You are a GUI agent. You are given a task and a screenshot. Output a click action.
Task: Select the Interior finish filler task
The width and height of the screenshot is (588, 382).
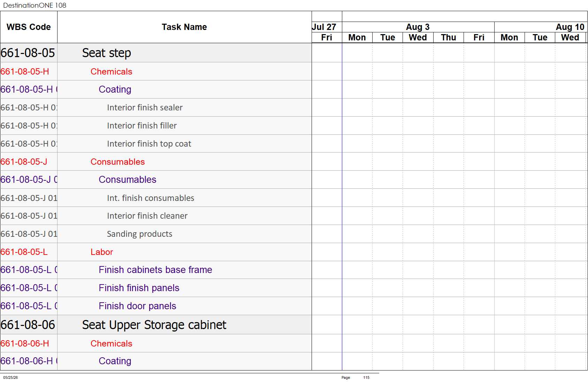142,126
